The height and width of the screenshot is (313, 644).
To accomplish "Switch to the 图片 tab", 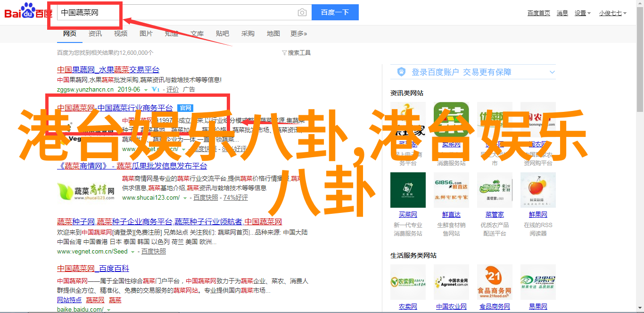I will (146, 34).
